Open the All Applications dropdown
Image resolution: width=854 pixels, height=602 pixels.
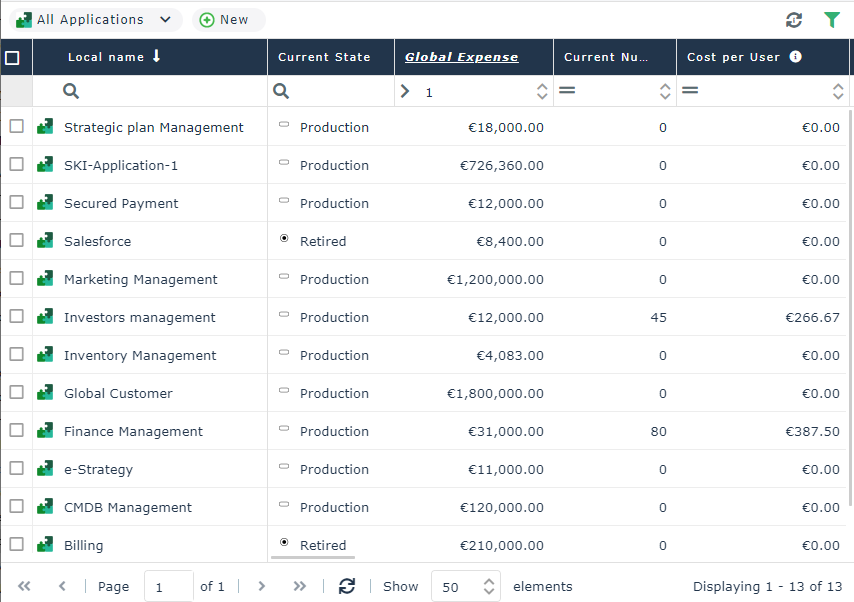(x=96, y=20)
